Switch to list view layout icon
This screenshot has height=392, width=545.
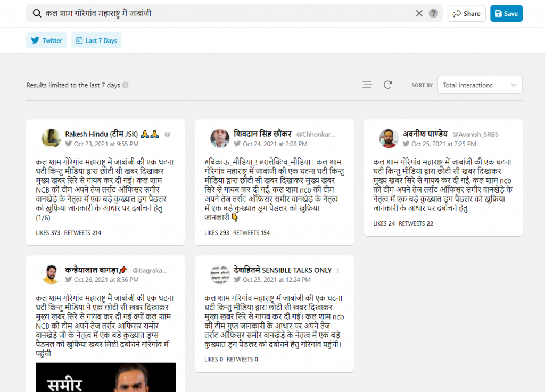pos(367,85)
